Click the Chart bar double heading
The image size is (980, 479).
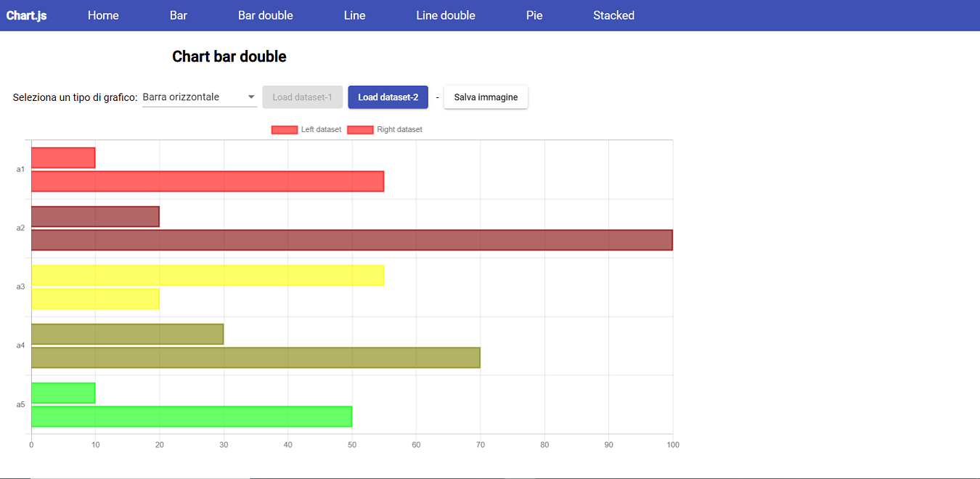click(x=229, y=56)
